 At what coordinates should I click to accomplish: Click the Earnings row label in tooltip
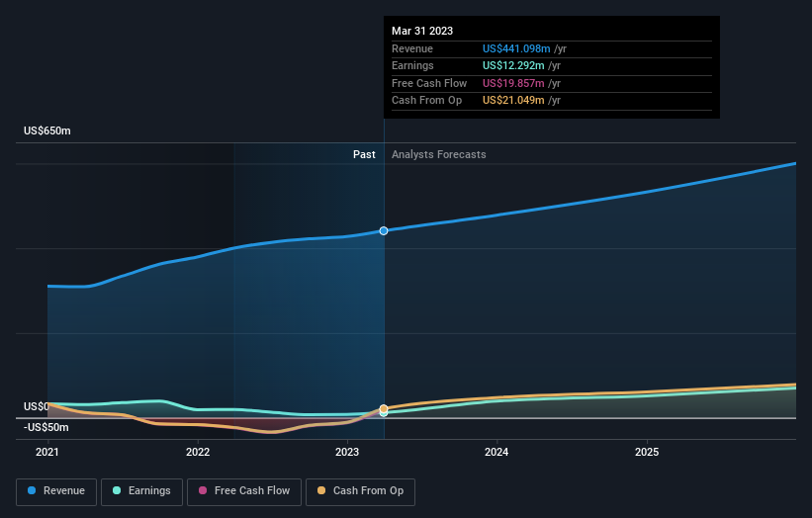pyautogui.click(x=412, y=65)
